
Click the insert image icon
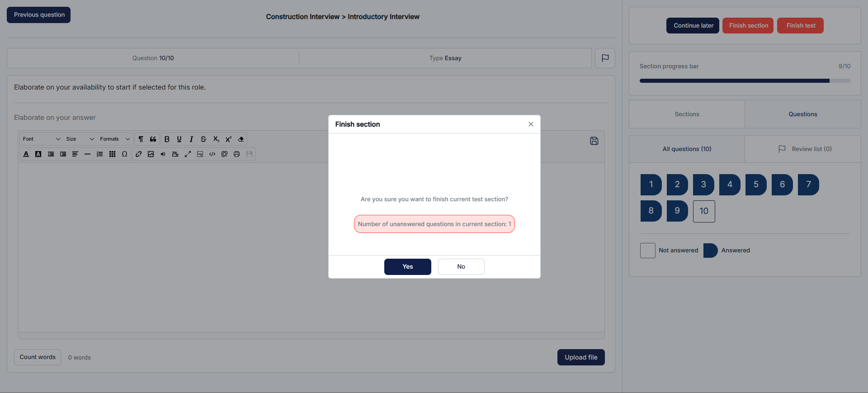(151, 154)
